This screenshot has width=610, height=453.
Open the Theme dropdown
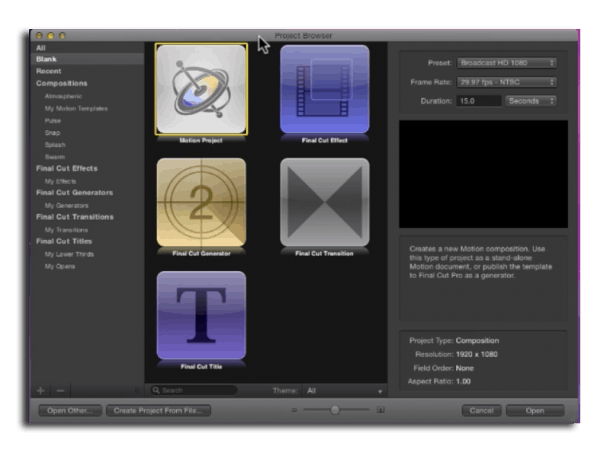[344, 391]
